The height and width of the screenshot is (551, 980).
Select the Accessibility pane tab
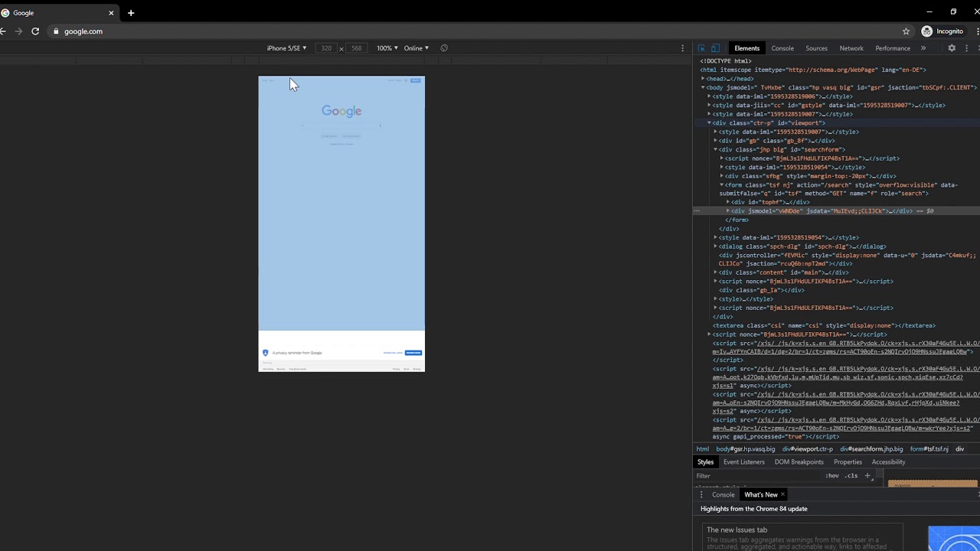coord(888,462)
